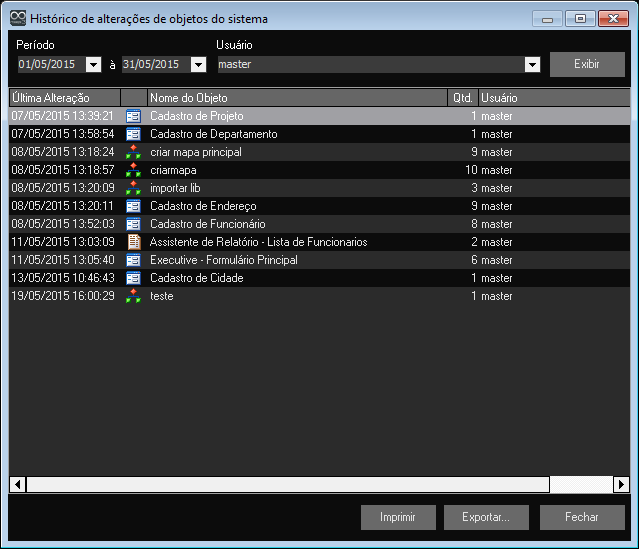Image resolution: width=639 pixels, height=549 pixels.
Task: Click the horizontal scrollbar right arrow
Action: tap(620, 484)
